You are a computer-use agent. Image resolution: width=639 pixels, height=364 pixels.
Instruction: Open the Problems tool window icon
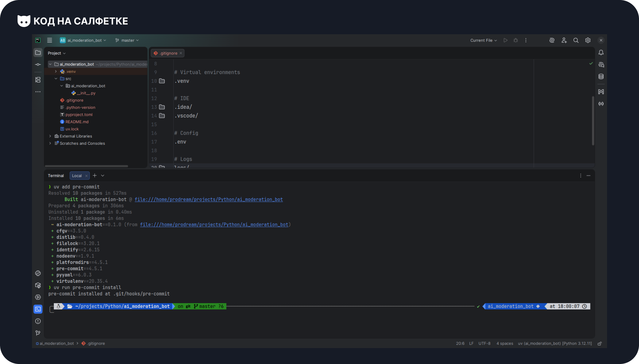click(38, 321)
